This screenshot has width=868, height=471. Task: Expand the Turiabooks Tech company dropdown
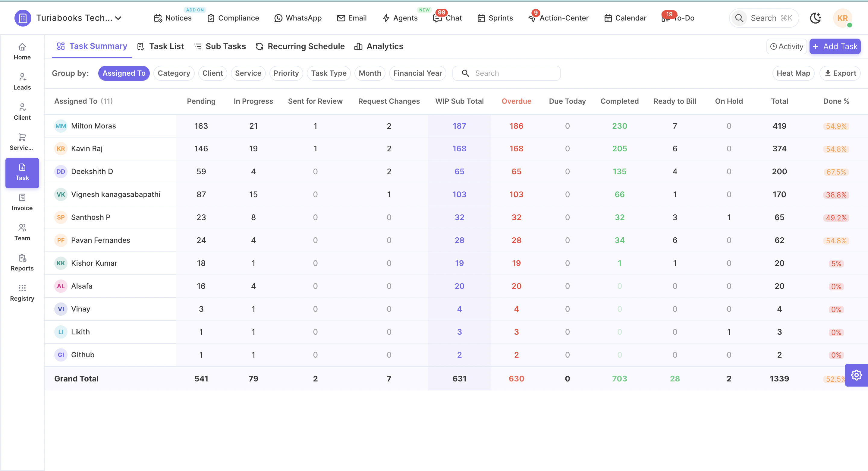click(x=79, y=18)
